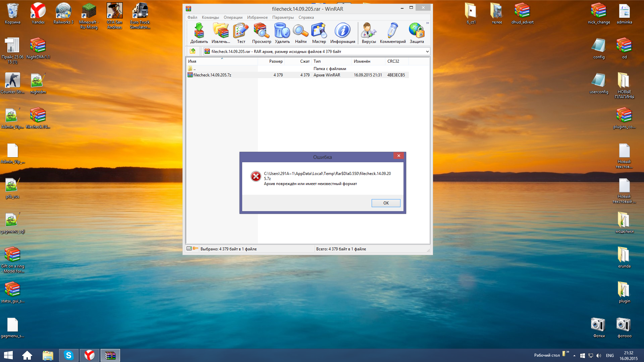Select the dhud_advert archive on desktop
Viewport: 644px width, 362px height.
tap(522, 14)
